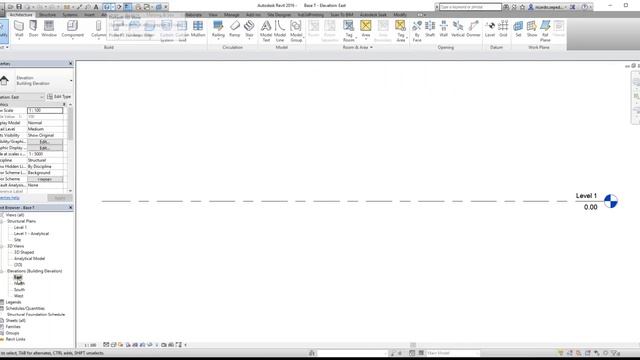Open the Analytical Model 3D view
The width and height of the screenshot is (640, 360).
(29, 259)
